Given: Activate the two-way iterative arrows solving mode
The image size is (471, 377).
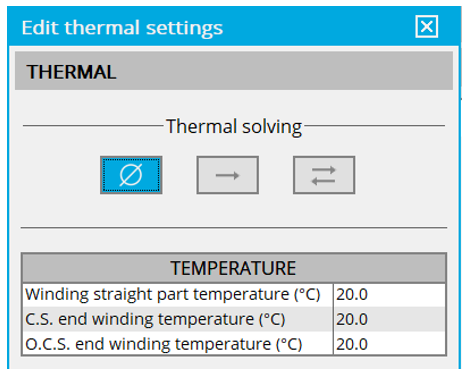Looking at the screenshot, I should coord(324,175).
